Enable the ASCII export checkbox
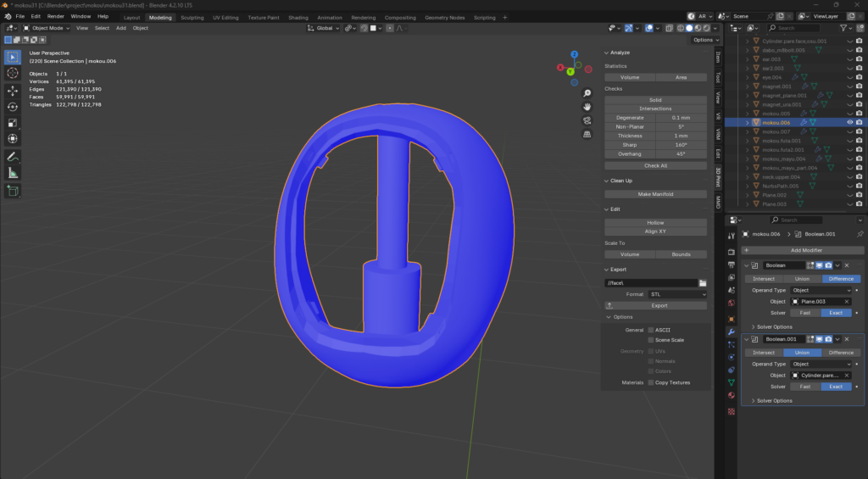The image size is (868, 479). click(651, 330)
